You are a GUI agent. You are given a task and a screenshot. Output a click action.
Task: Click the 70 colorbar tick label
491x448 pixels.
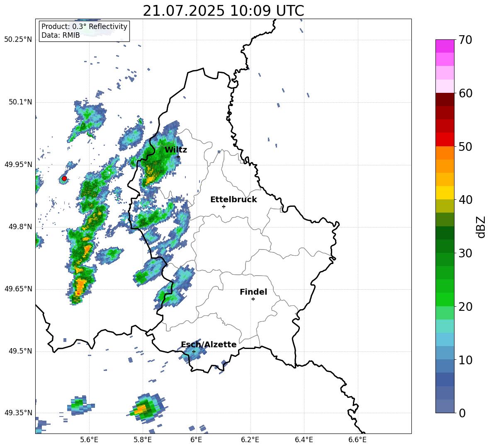coord(465,40)
